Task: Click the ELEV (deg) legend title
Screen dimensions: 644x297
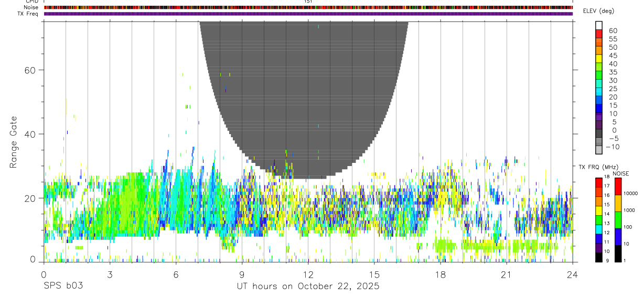Action: 598,11
